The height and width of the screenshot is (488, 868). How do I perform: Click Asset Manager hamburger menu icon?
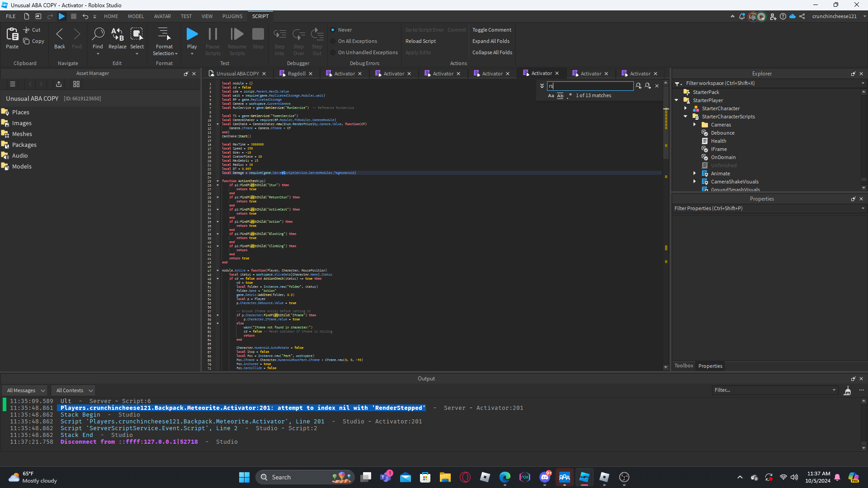tap(13, 84)
